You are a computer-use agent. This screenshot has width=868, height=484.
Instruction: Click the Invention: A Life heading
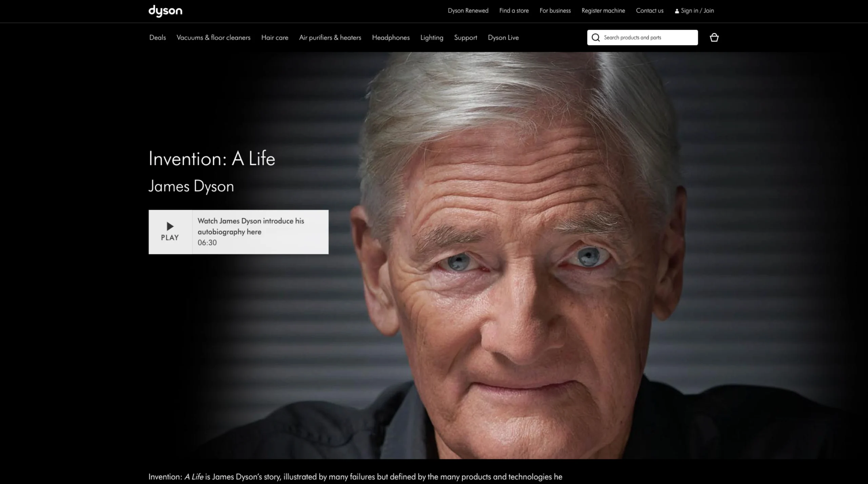pyautogui.click(x=212, y=158)
